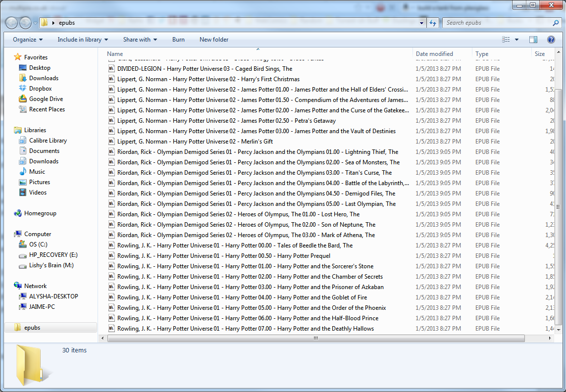The height and width of the screenshot is (392, 566).
Task: Click the vertical scrollbar down arrow
Action: [x=559, y=330]
